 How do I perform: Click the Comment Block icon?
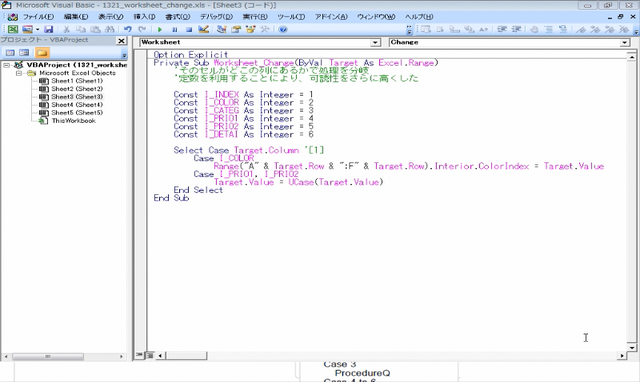click(x=549, y=29)
